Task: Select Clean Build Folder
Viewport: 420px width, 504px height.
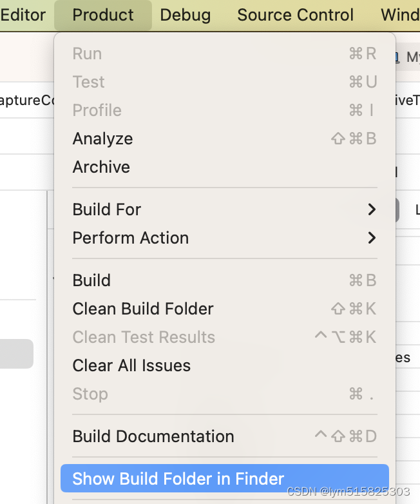Action: coord(143,309)
